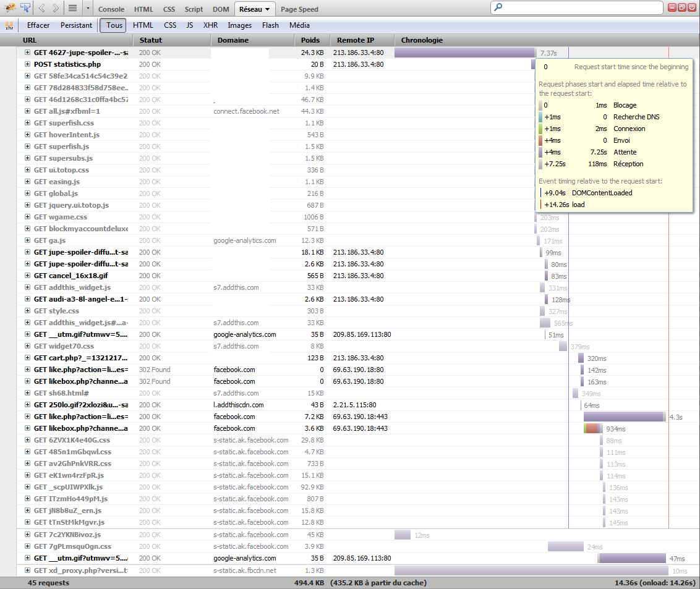Viewport: 700px width, 589px height.
Task: Filter requests by JS type
Action: [190, 25]
